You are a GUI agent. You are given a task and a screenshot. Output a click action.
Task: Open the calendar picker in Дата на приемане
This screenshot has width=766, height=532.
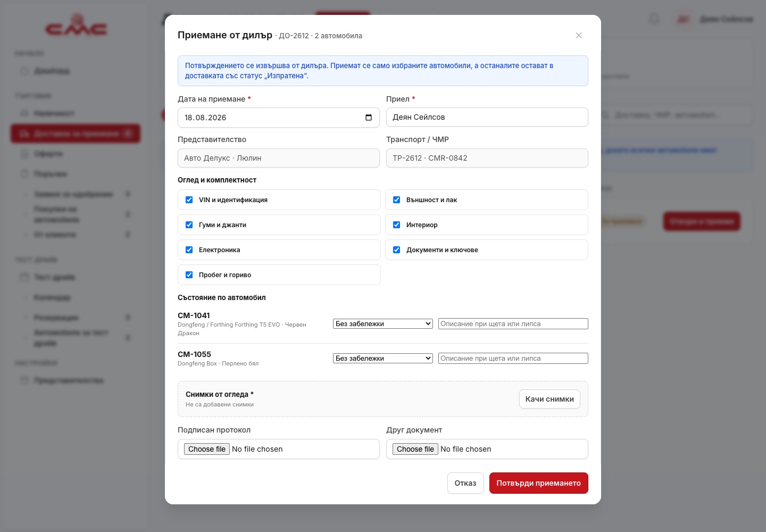tap(369, 118)
